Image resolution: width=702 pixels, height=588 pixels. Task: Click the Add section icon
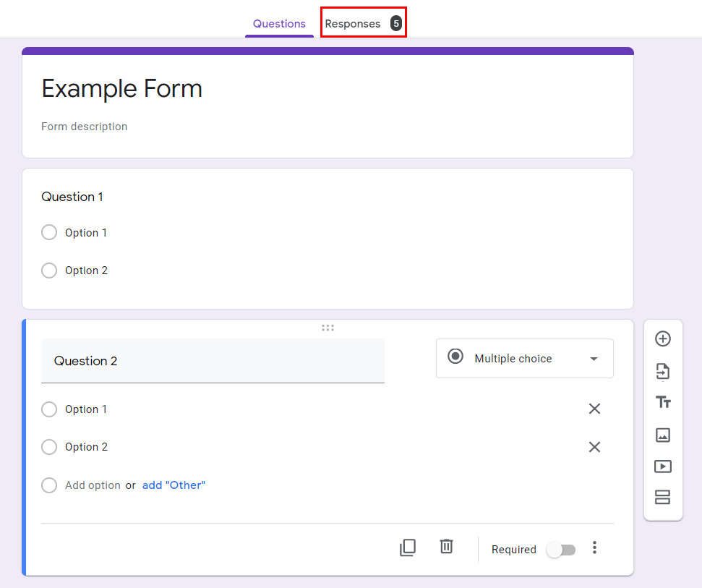(x=663, y=497)
